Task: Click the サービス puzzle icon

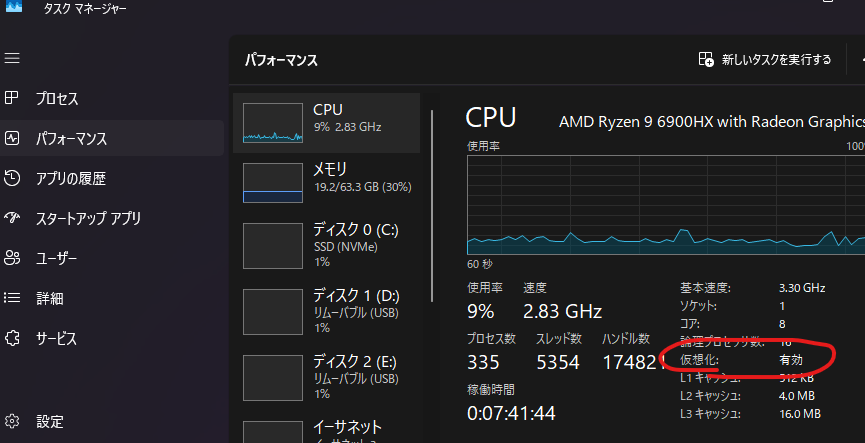Action: (12, 338)
